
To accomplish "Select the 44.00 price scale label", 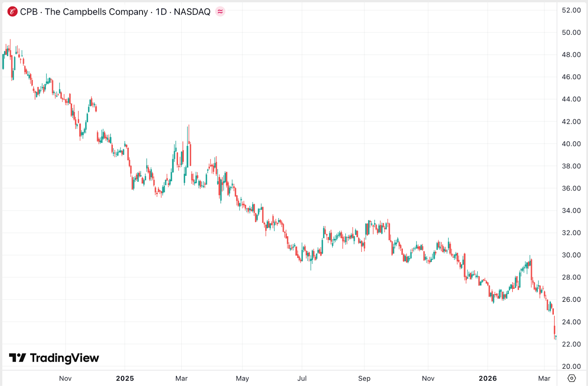I will [571, 99].
